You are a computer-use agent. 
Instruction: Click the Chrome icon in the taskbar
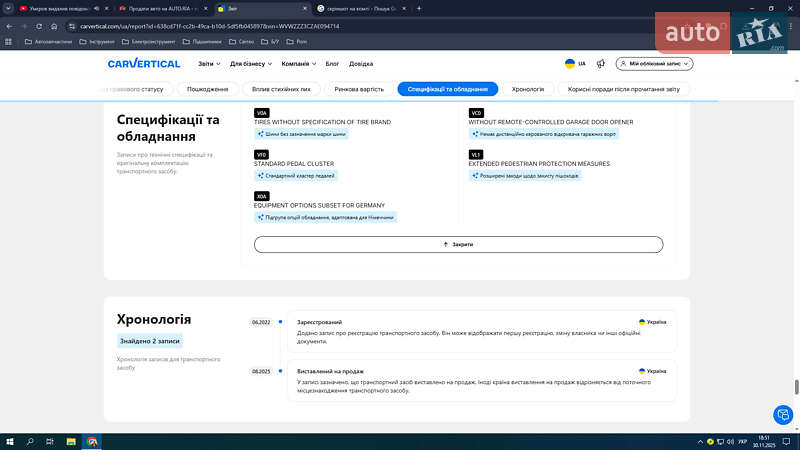coord(92,441)
